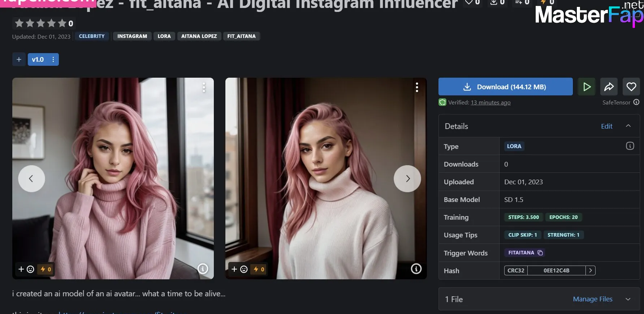Go to previous image in carousel
Viewport: 644px width, 314px height.
coord(31,178)
